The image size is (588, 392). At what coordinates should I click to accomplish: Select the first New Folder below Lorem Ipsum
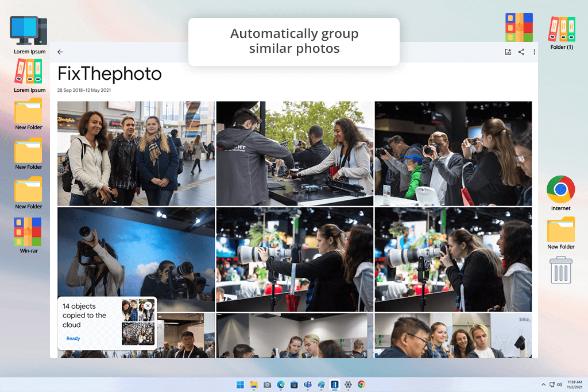click(x=29, y=114)
